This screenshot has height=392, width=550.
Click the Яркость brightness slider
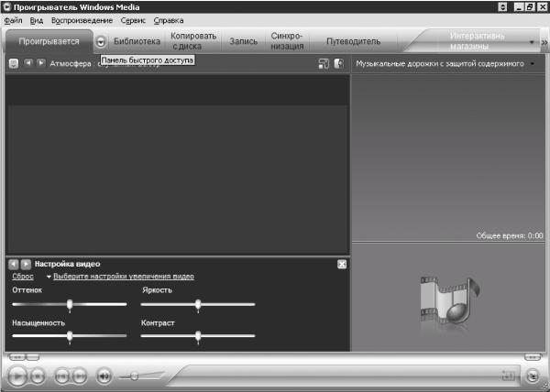click(198, 304)
